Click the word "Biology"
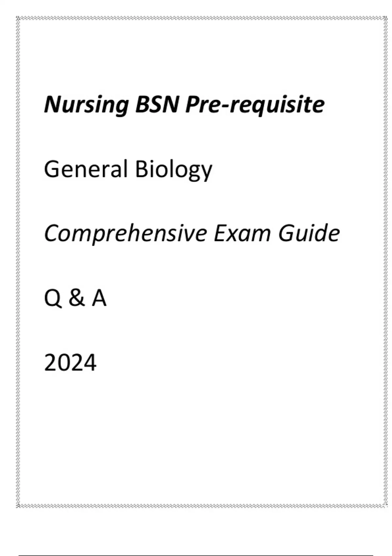The height and width of the screenshot is (556, 392). tap(173, 169)
